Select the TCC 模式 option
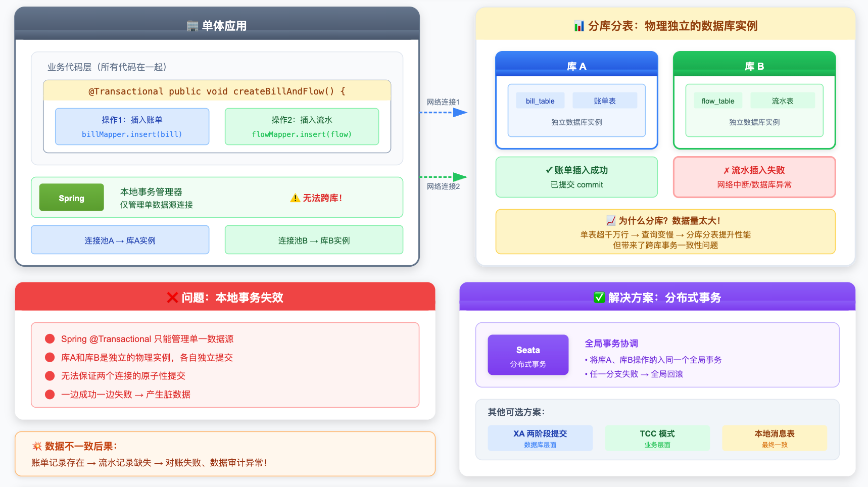Viewport: 868px width, 487px height. [x=657, y=438]
